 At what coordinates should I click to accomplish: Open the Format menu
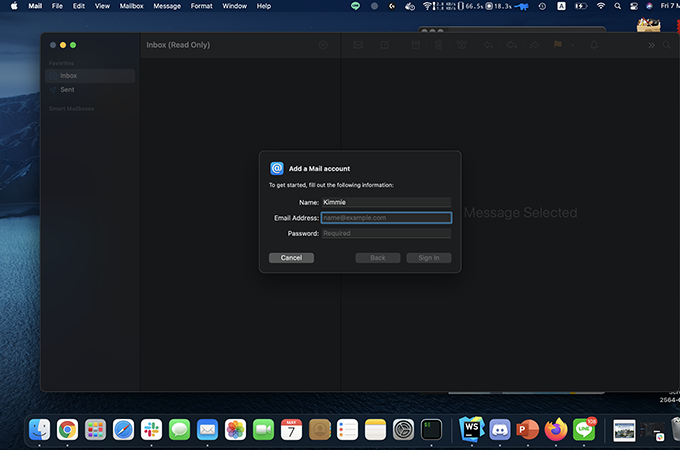202,6
